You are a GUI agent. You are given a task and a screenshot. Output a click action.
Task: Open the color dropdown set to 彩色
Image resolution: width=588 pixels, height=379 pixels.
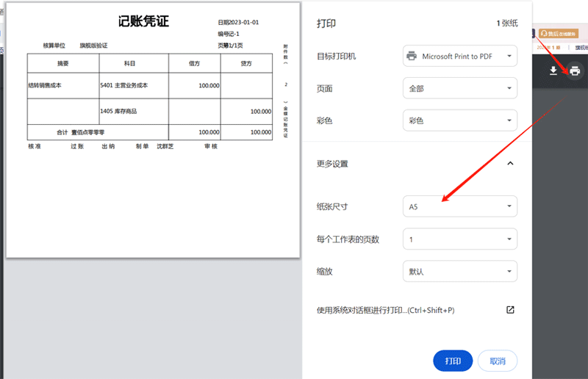point(460,120)
